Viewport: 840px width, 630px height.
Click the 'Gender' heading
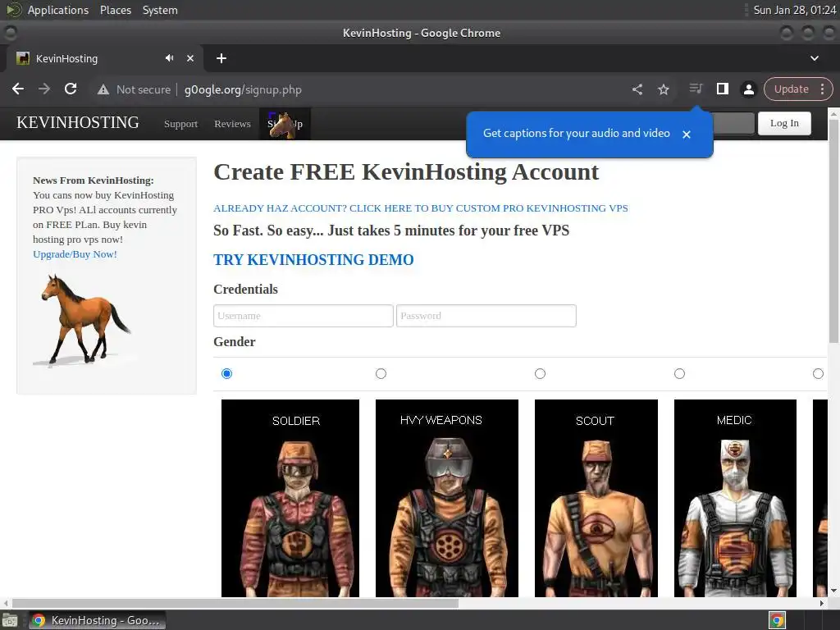(234, 342)
